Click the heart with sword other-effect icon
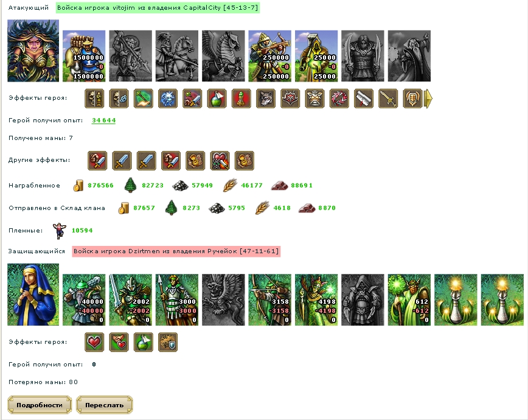The image size is (528, 420). point(220,161)
